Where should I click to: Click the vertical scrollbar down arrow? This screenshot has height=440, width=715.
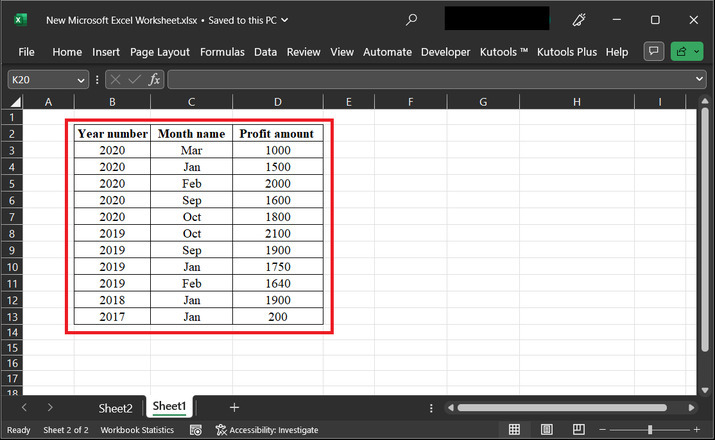click(x=705, y=390)
